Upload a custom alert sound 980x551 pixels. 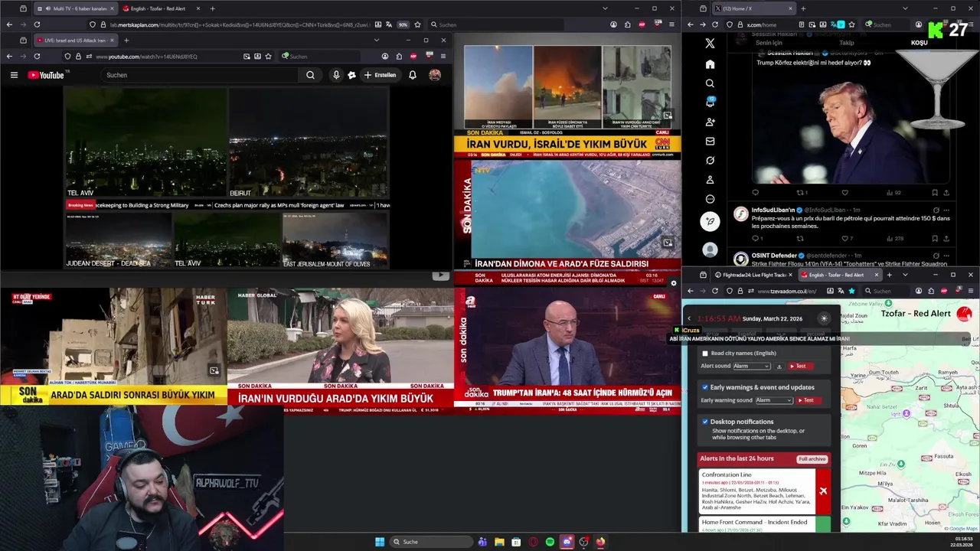pyautogui.click(x=779, y=367)
